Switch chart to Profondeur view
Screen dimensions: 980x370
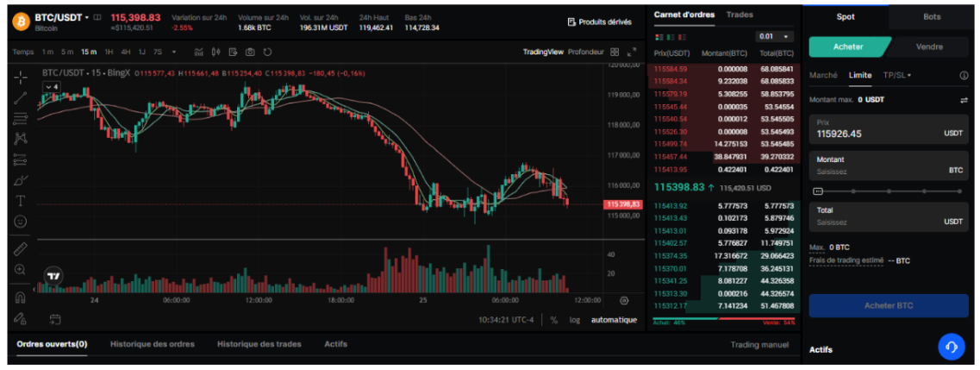click(585, 52)
